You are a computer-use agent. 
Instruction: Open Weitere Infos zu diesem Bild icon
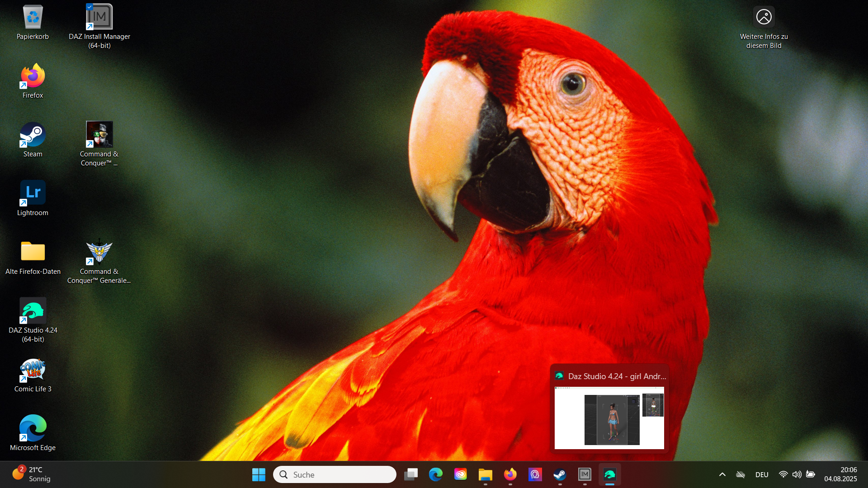coord(764,27)
